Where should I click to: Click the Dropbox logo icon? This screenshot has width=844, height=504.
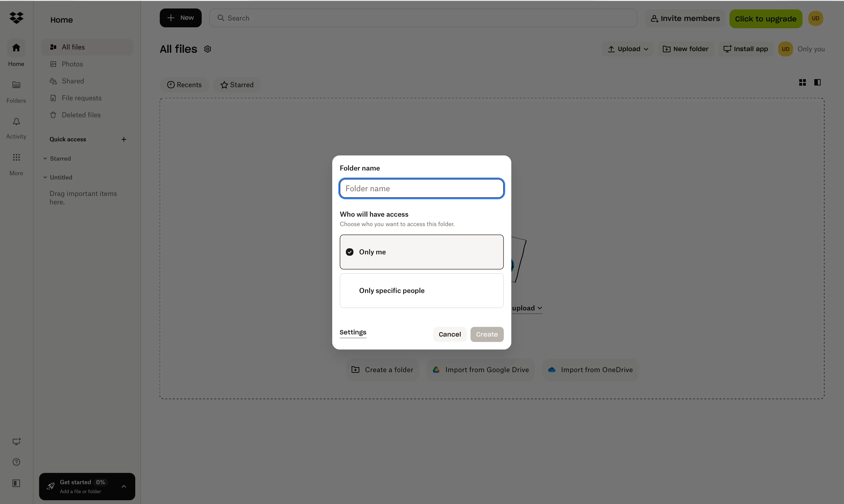tap(16, 18)
